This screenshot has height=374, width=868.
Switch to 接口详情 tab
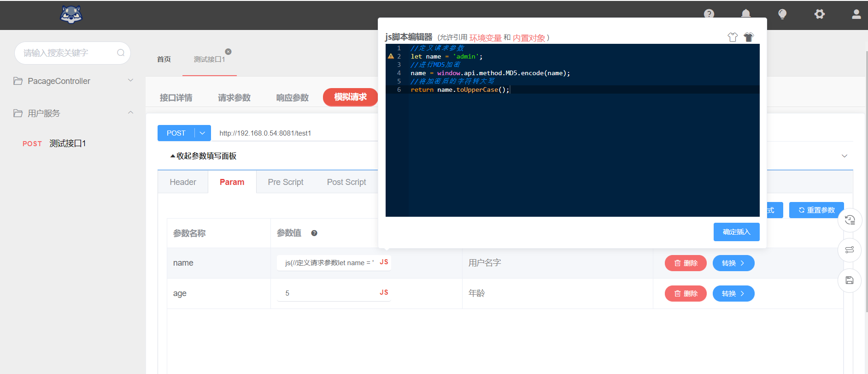pos(176,98)
